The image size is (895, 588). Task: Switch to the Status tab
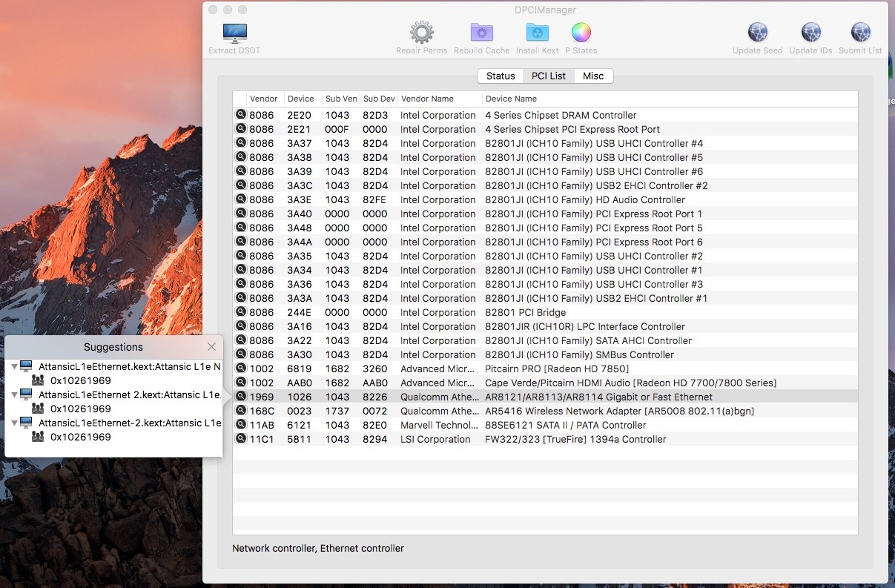(501, 76)
